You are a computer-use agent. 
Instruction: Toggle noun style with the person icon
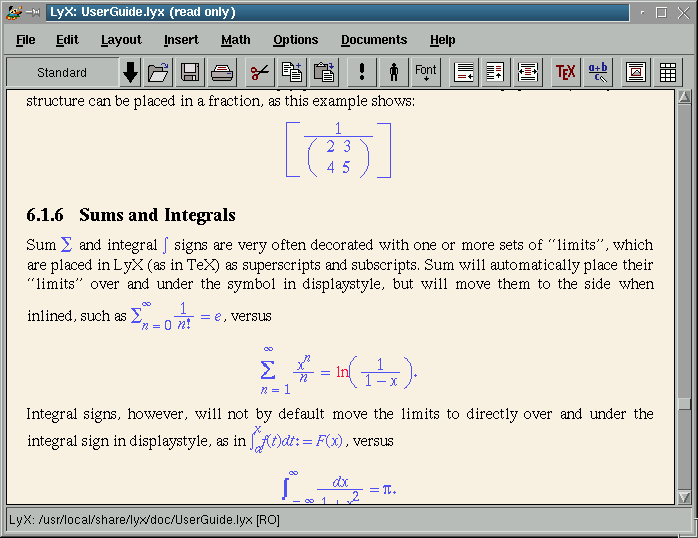(393, 72)
